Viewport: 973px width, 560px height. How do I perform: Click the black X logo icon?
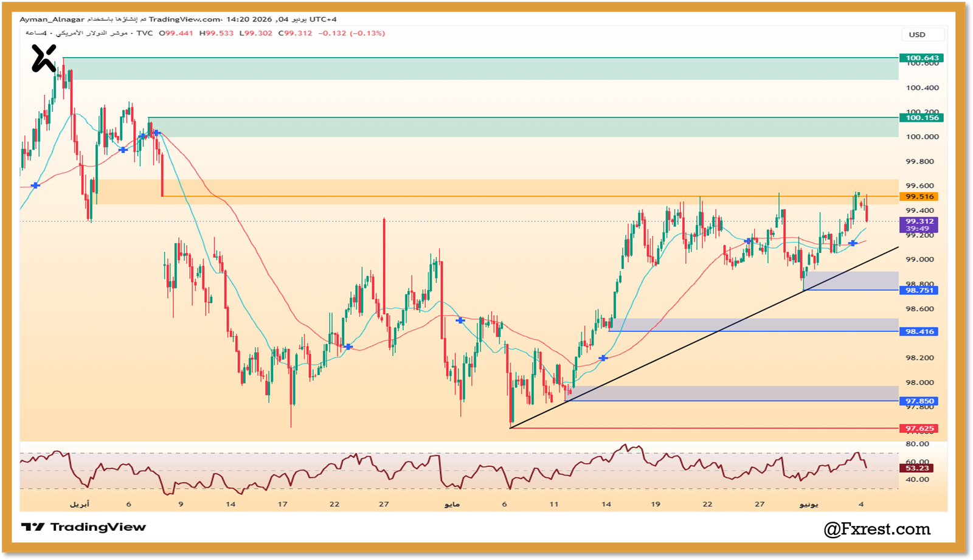pos(44,58)
